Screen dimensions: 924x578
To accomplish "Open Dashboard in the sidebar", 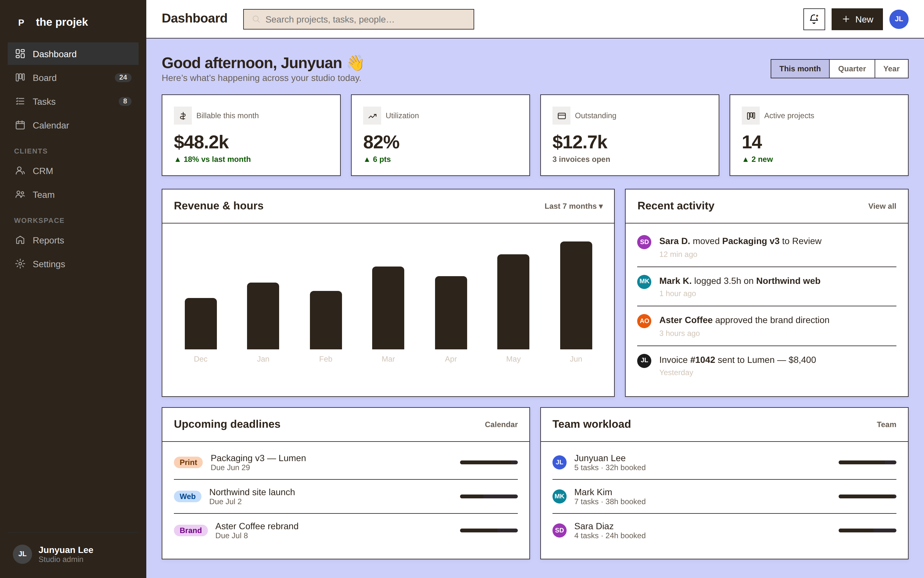I will pos(73,54).
